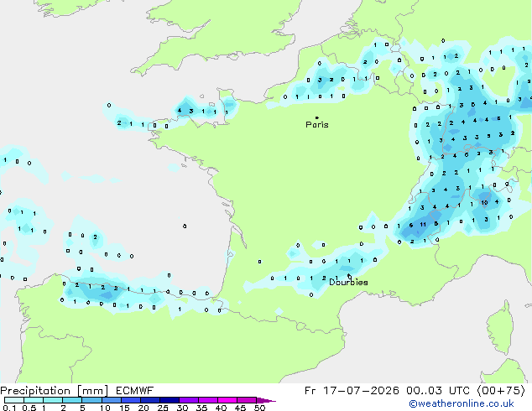Select the 30–35 mm purple legend swatch
The image size is (532, 411).
[188, 400]
